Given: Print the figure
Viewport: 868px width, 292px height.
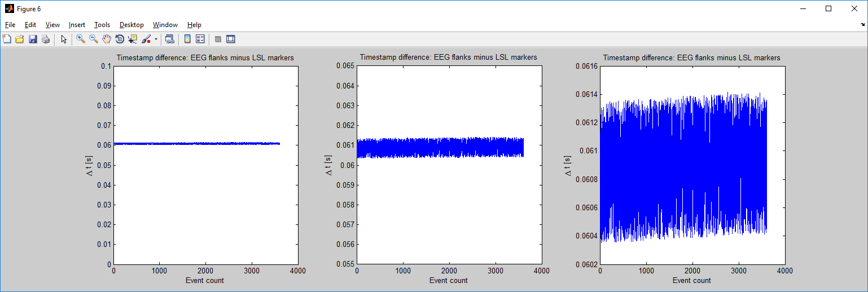Looking at the screenshot, I should 46,39.
